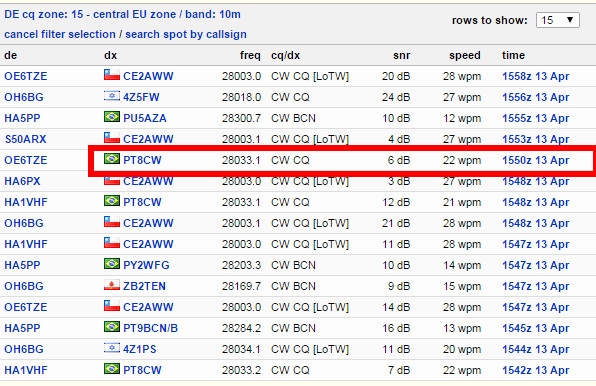Screen dimensions: 596x386
Task: Click the 24 dB snr value
Action: [x=396, y=97]
